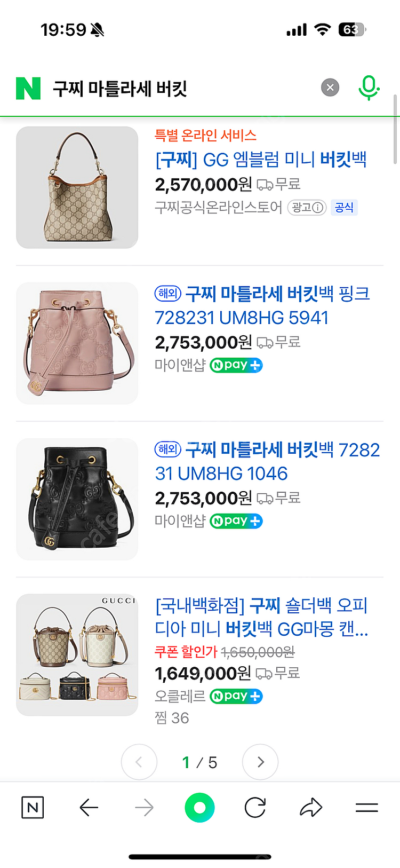Open Naver home N icon in bottom bar

coord(33,808)
